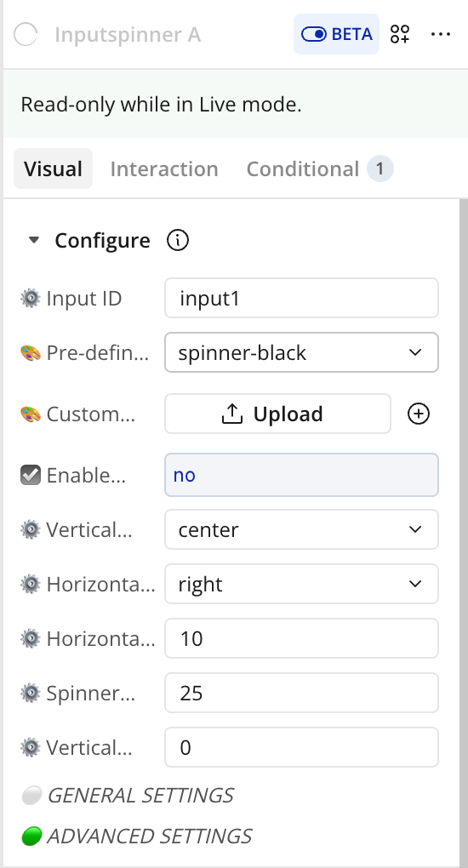
Task: Click the palette icon beside Custom field
Action: coord(31,414)
